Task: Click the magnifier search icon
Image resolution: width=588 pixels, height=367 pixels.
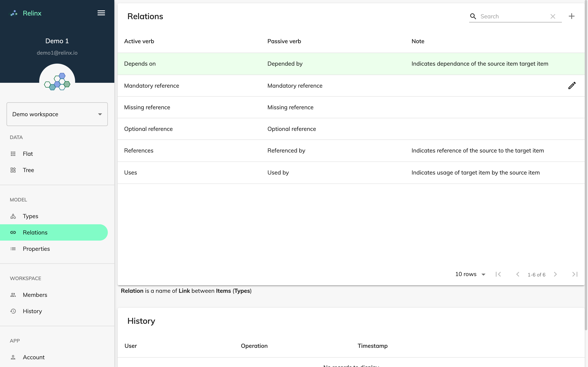Action: coord(473,16)
